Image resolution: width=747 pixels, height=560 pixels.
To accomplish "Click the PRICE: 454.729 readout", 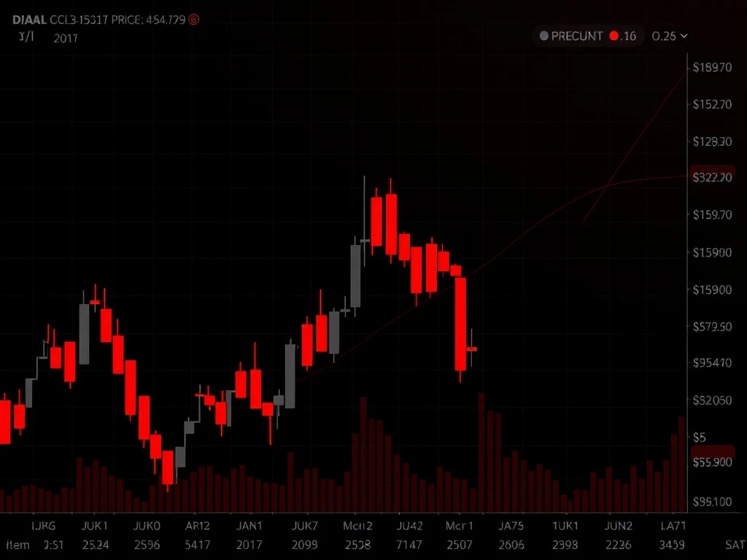I will coord(148,20).
